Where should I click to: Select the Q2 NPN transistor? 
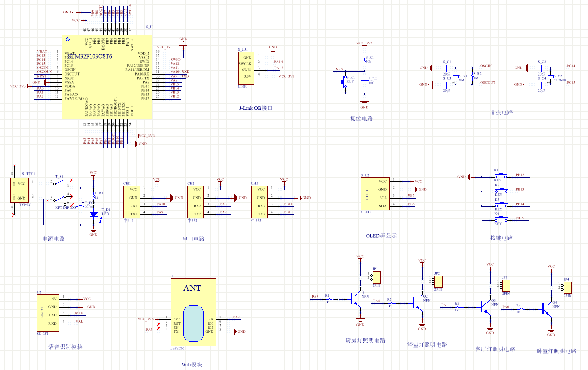417,303
